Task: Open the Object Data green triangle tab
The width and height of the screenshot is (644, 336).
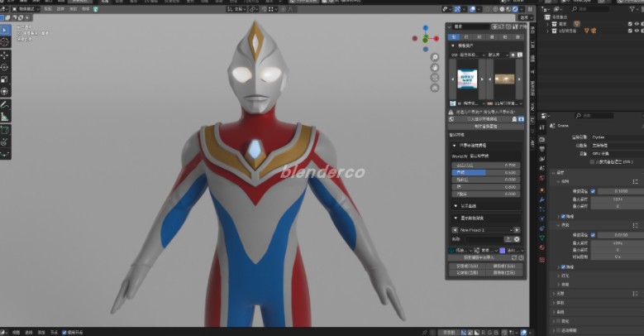Action: [x=542, y=238]
